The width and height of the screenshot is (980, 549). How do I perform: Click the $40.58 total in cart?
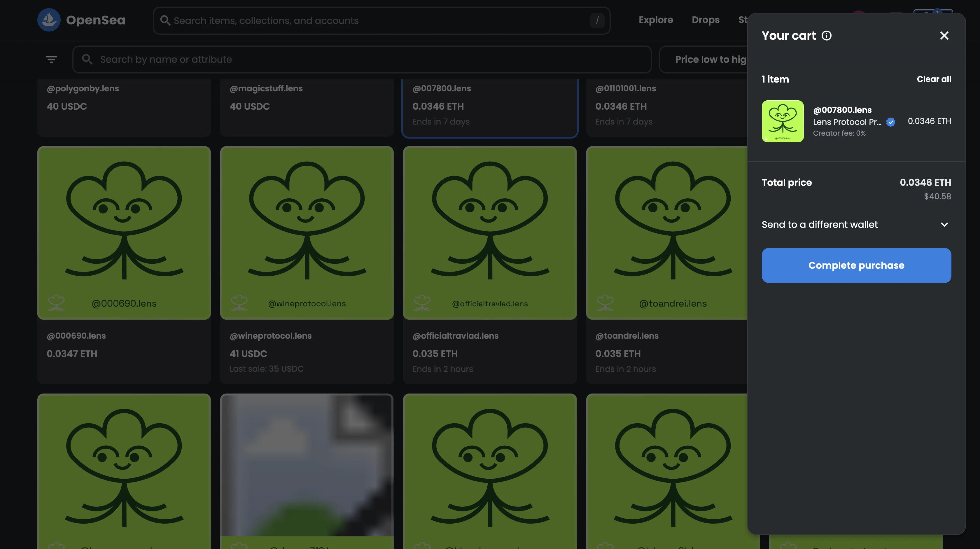[937, 196]
